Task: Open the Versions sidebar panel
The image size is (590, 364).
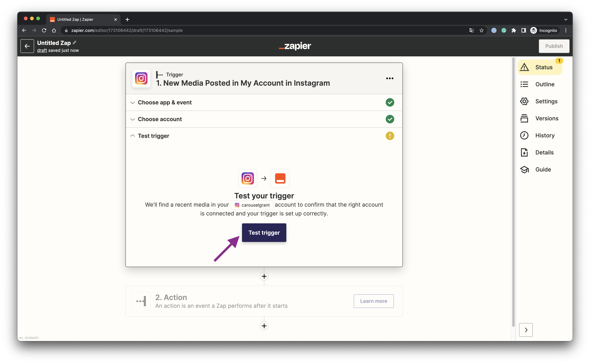Action: click(x=539, y=118)
